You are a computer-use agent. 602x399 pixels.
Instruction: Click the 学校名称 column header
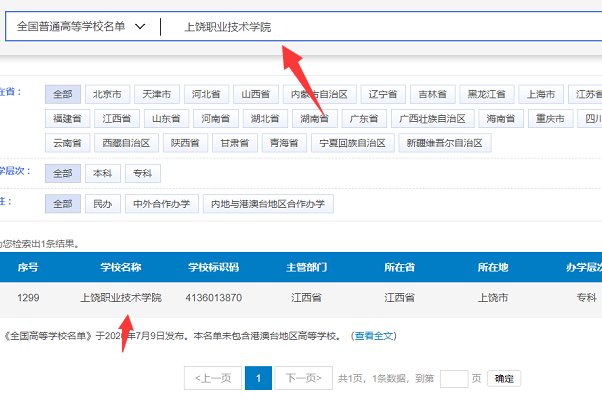(121, 267)
